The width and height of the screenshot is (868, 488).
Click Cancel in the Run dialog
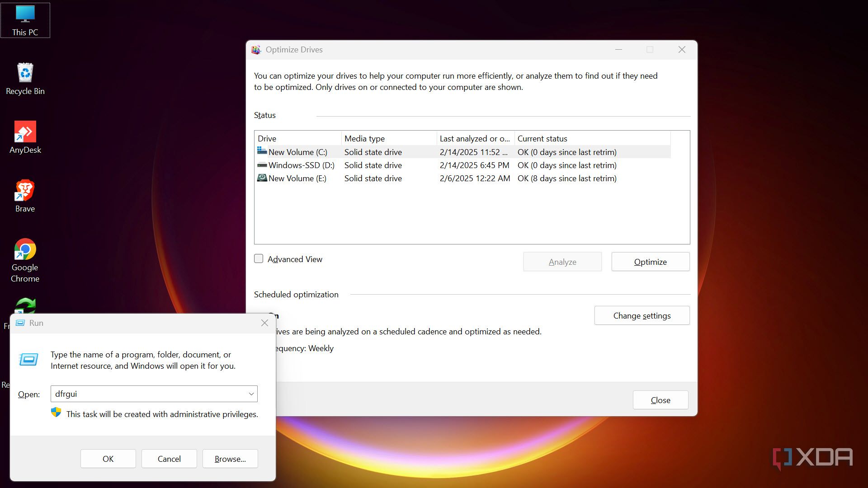coord(169,459)
